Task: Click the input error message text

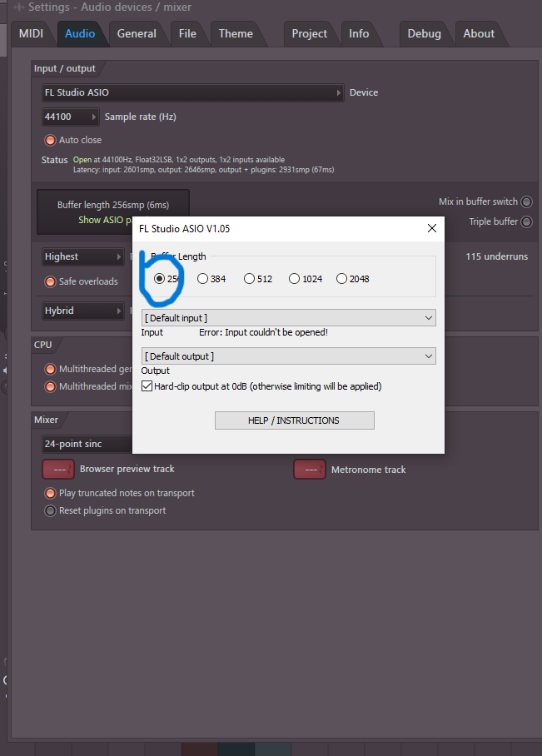Action: (x=264, y=332)
